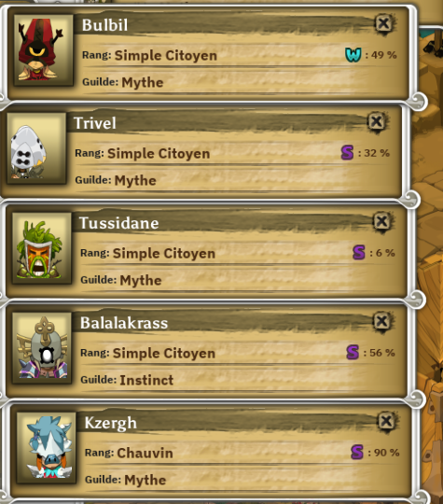
Task: Click Balalakrass's gray helmet avatar
Action: (41, 348)
